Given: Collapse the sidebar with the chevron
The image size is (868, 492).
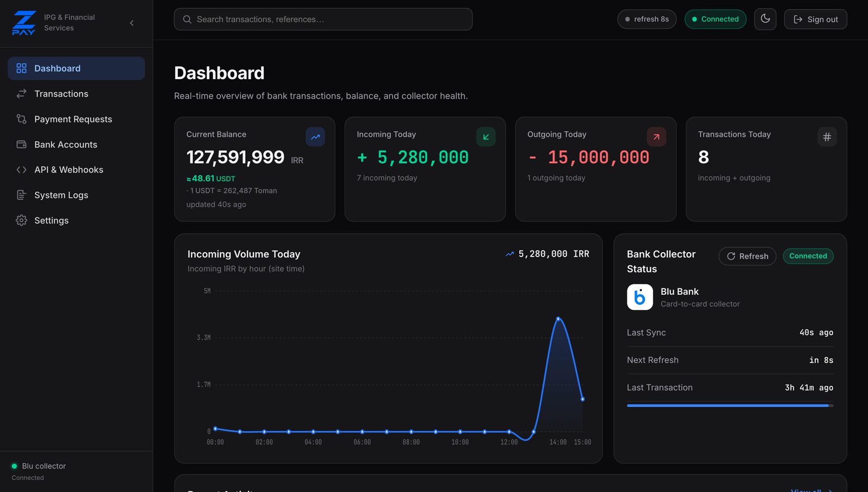Looking at the screenshot, I should (x=132, y=23).
